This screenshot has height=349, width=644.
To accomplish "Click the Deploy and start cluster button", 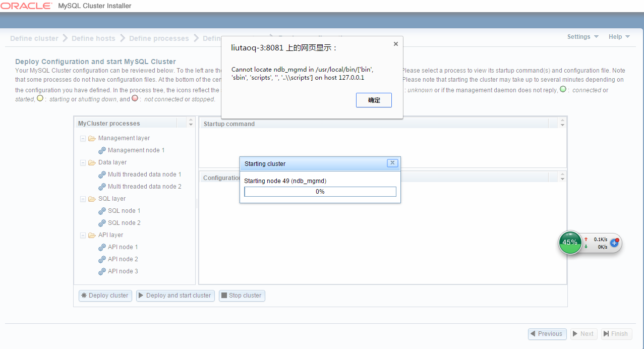I will click(x=175, y=296).
